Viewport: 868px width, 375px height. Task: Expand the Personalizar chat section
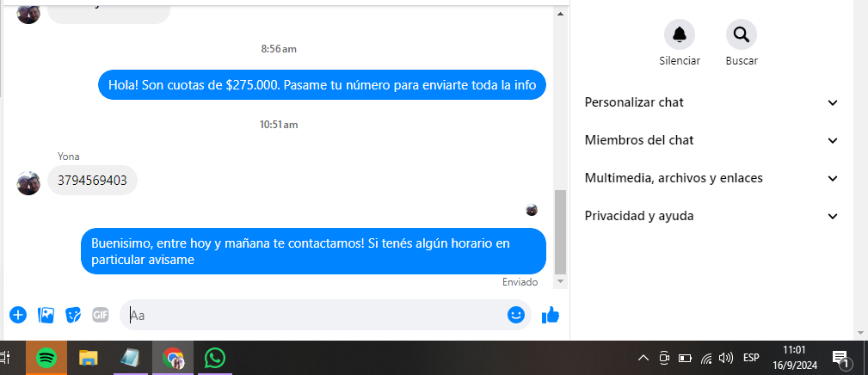(711, 102)
